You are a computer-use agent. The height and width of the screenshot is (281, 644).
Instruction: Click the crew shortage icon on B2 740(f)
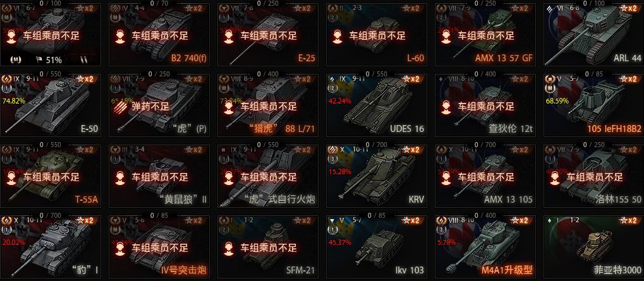click(x=120, y=36)
